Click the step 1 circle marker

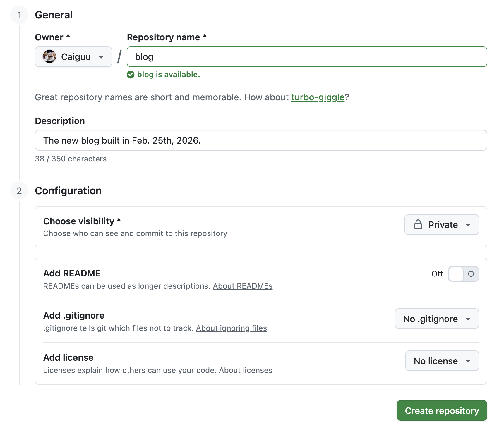coord(19,15)
